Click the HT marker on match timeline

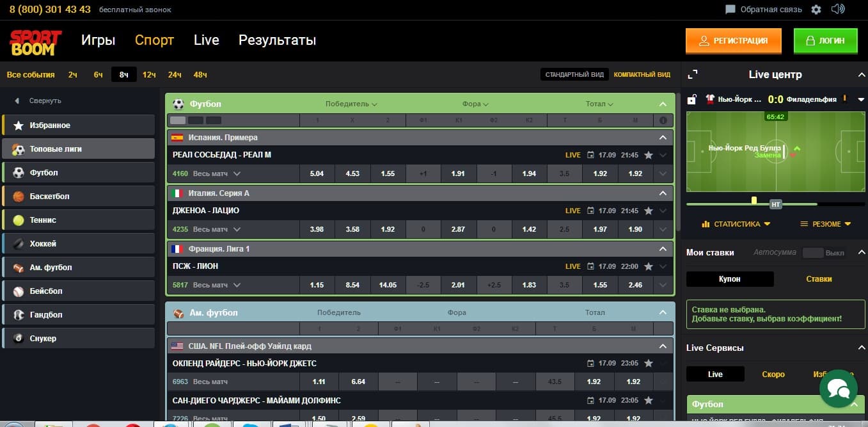(776, 205)
